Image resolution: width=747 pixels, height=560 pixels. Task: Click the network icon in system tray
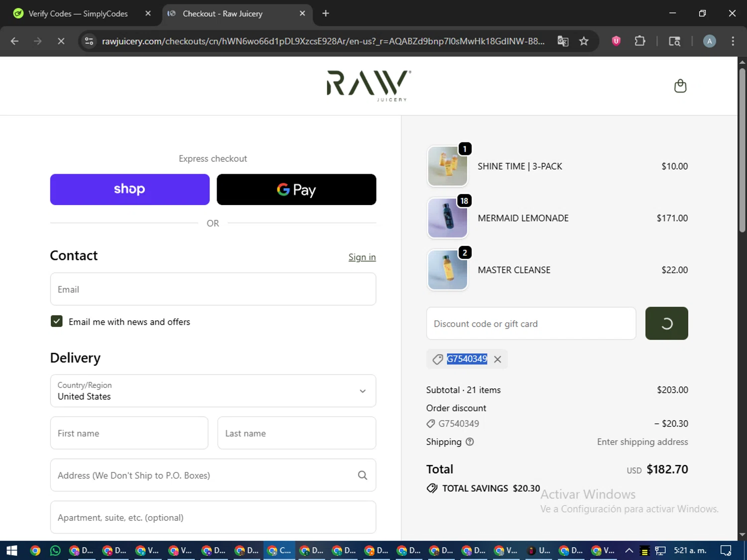tap(660, 551)
